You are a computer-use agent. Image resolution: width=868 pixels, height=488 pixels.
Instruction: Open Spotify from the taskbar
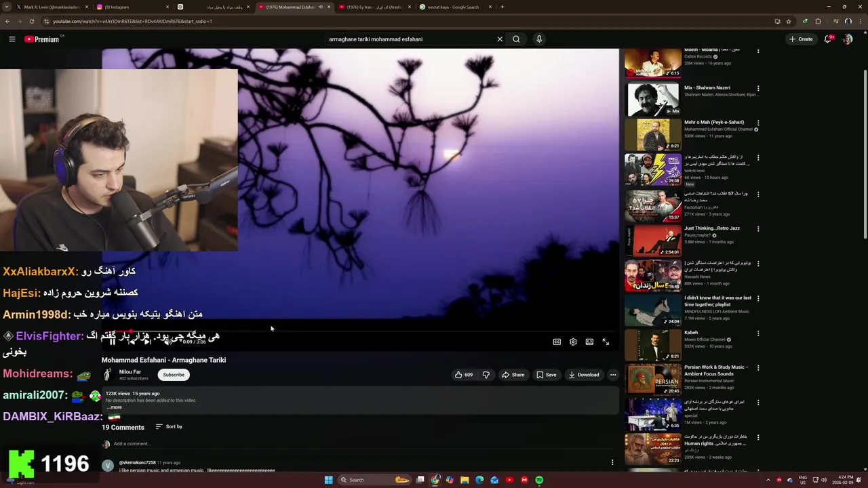point(539,480)
